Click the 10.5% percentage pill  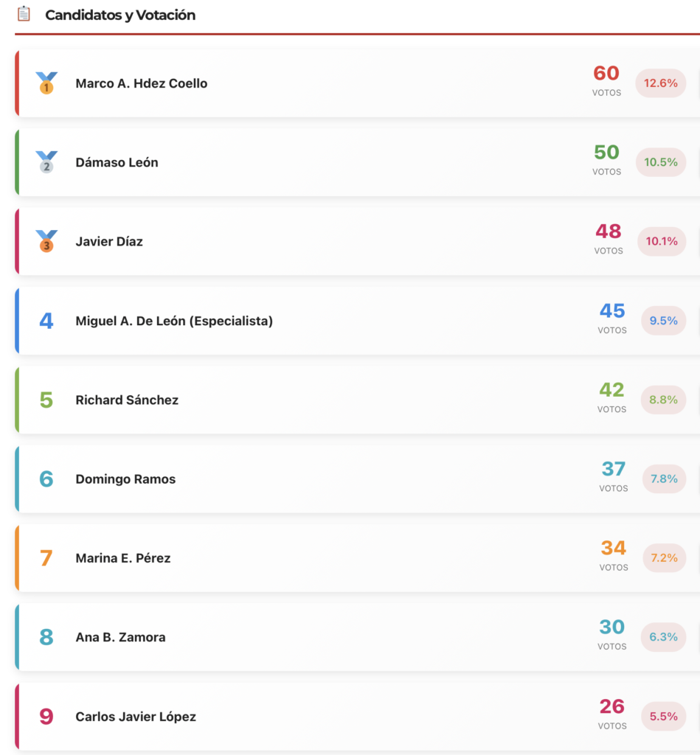(x=660, y=162)
